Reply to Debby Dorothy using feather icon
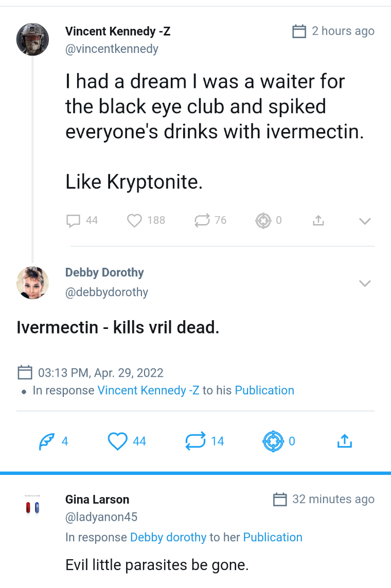391x588 pixels. pos(47,441)
